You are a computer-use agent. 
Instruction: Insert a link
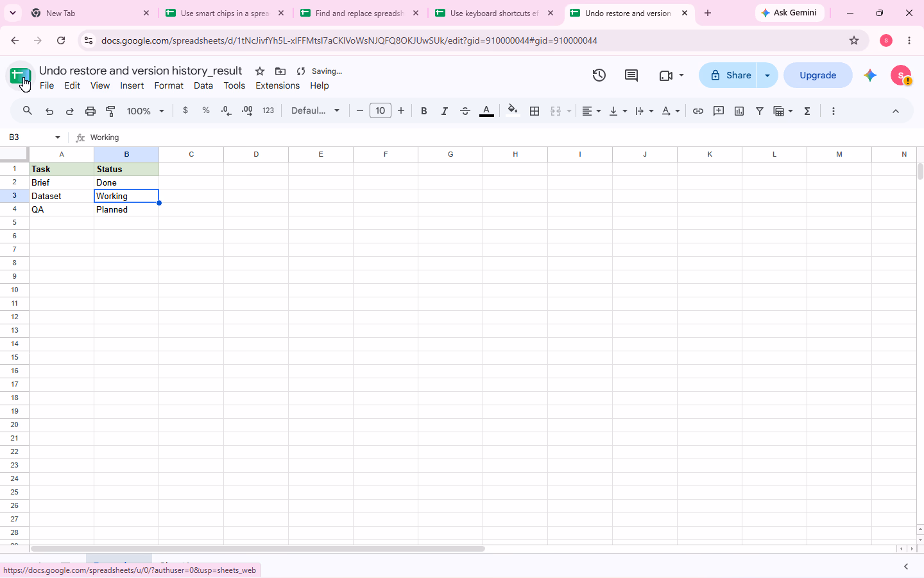[698, 111]
